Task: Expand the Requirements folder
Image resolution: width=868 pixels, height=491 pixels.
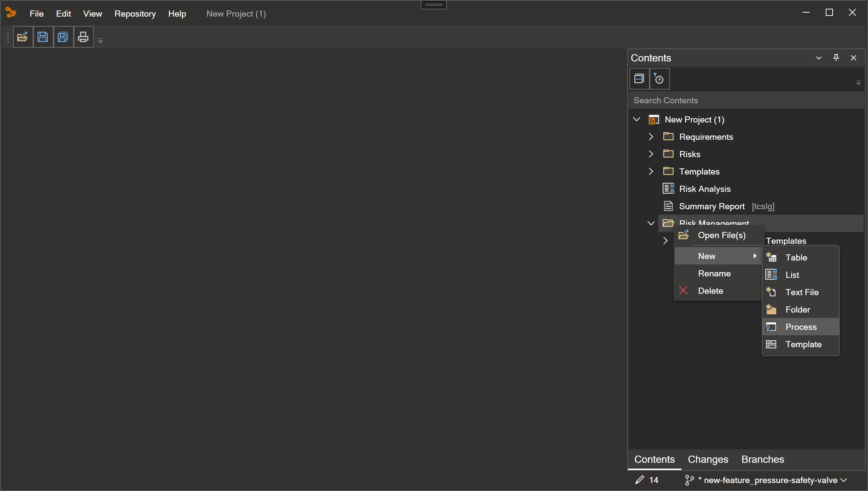Action: pyautogui.click(x=651, y=137)
